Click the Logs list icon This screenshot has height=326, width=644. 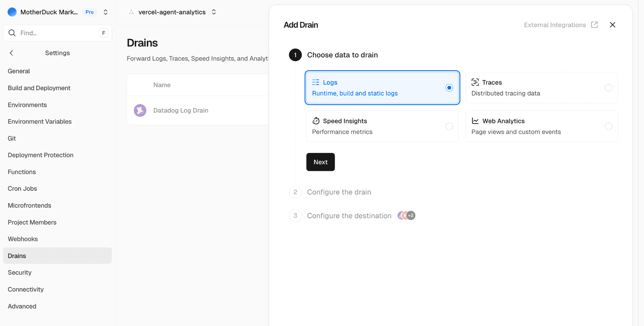click(x=316, y=82)
